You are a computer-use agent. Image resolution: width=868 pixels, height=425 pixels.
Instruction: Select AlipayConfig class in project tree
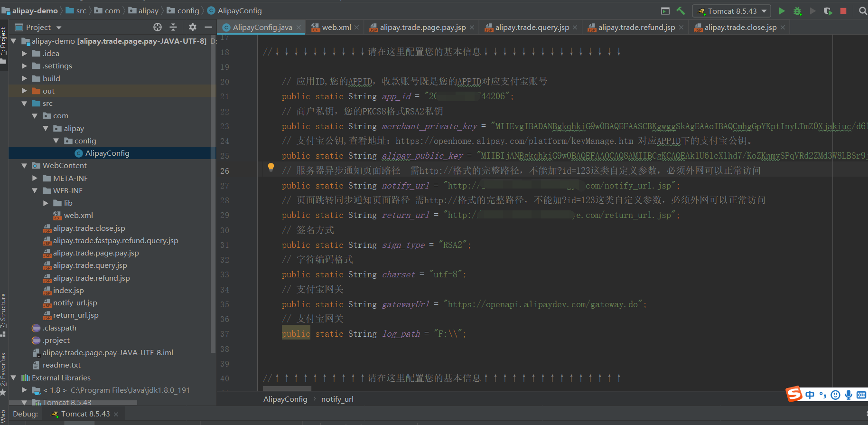point(107,153)
